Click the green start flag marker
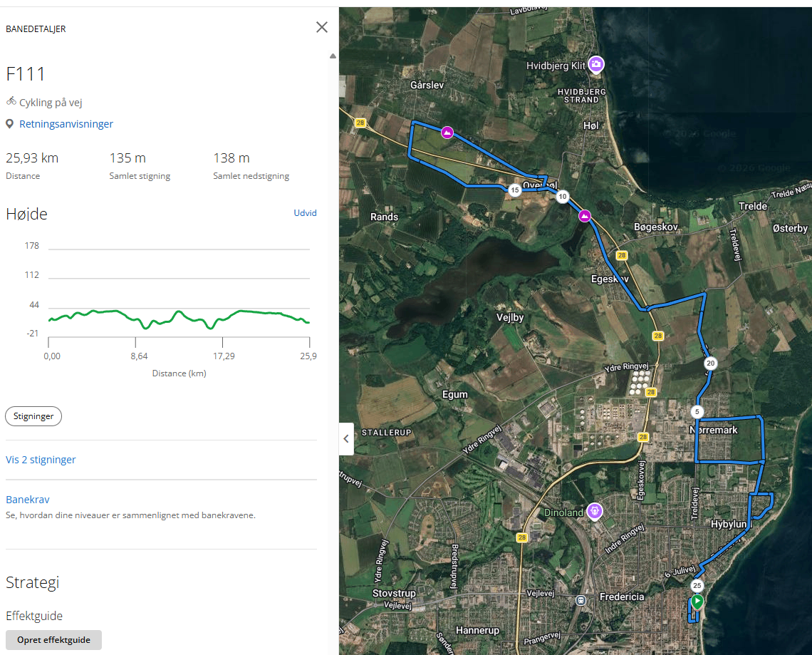This screenshot has width=812, height=655. [697, 602]
